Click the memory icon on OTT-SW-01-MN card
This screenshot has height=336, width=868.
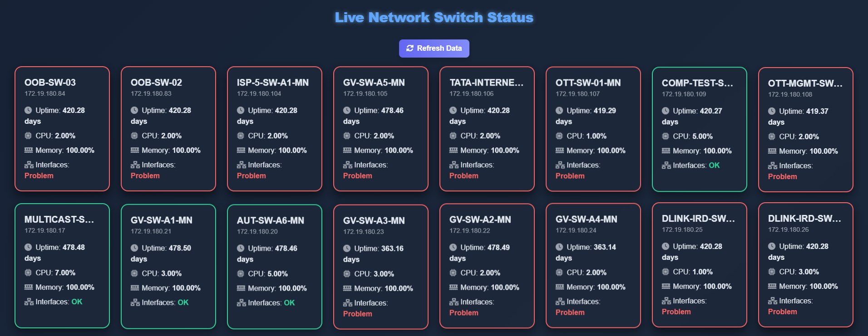[x=559, y=151]
